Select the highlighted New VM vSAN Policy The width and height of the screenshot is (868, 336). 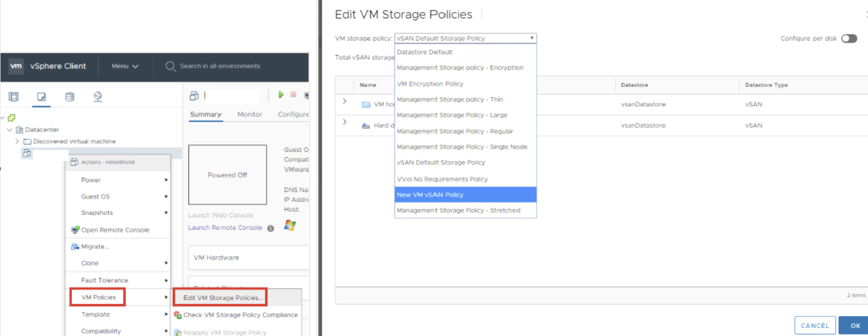click(465, 195)
